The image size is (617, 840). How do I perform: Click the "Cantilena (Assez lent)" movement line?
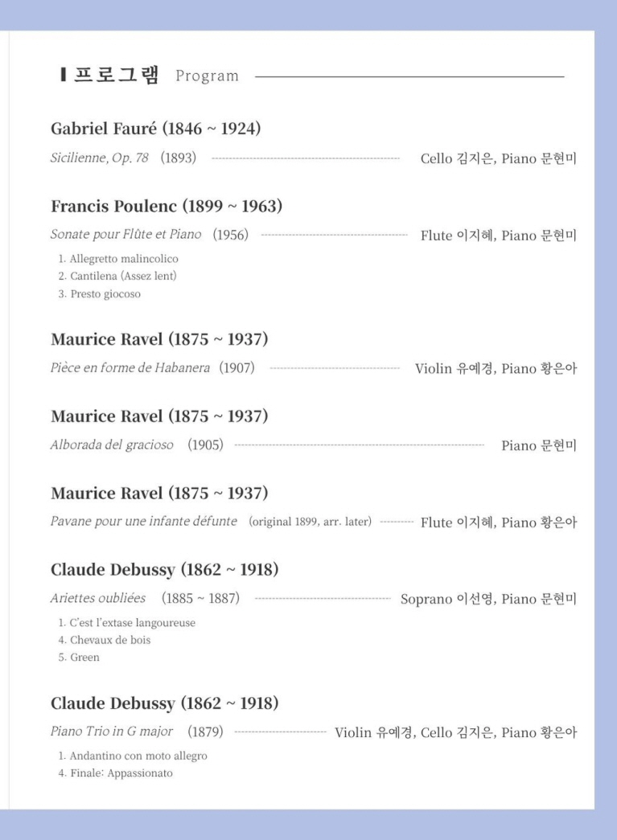117,277
